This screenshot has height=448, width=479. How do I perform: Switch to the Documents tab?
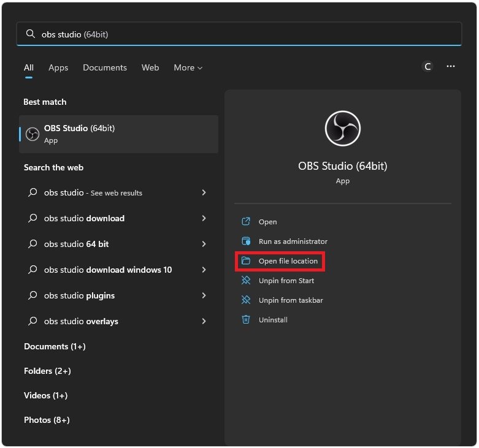pyautogui.click(x=105, y=67)
